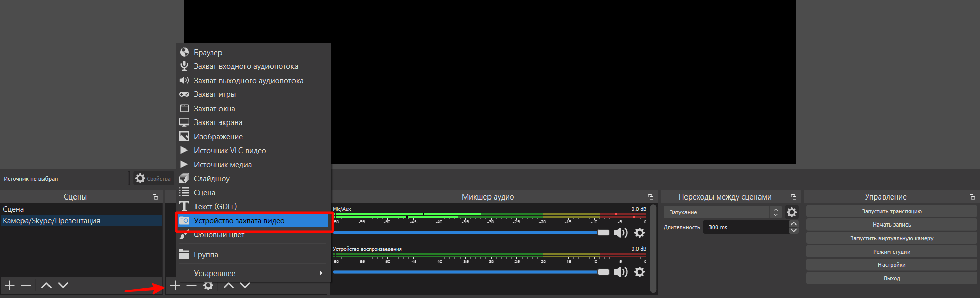Select the Сцена item in the scenes list
980x298 pixels.
(x=14, y=209)
